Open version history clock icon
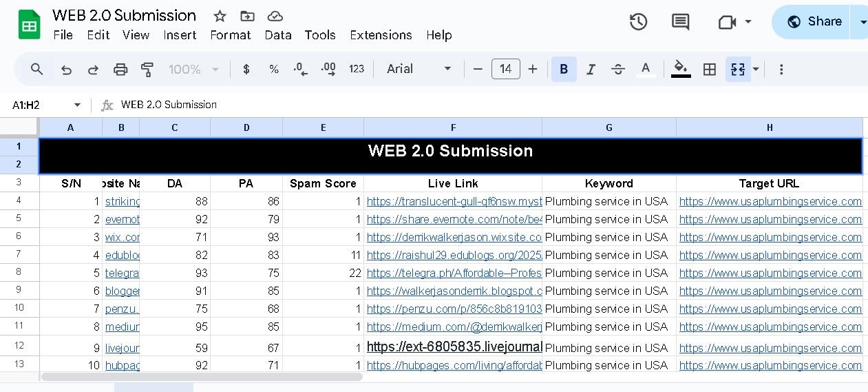 (x=638, y=22)
